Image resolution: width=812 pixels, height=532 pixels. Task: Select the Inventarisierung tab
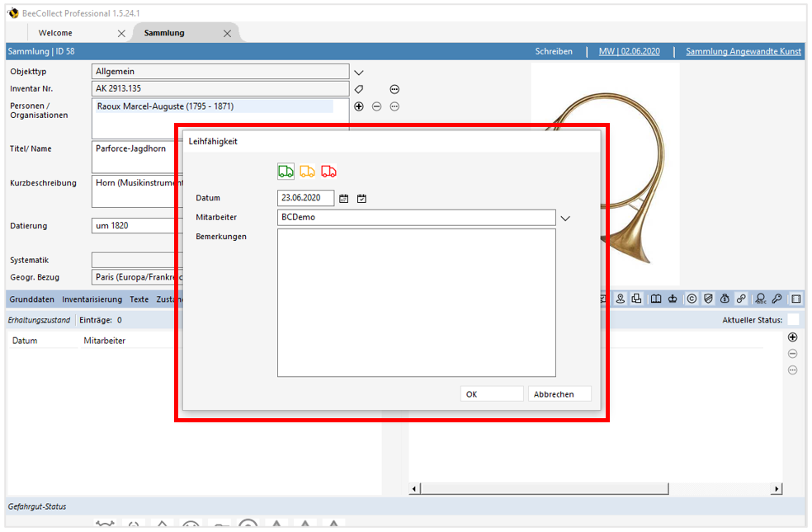point(92,299)
